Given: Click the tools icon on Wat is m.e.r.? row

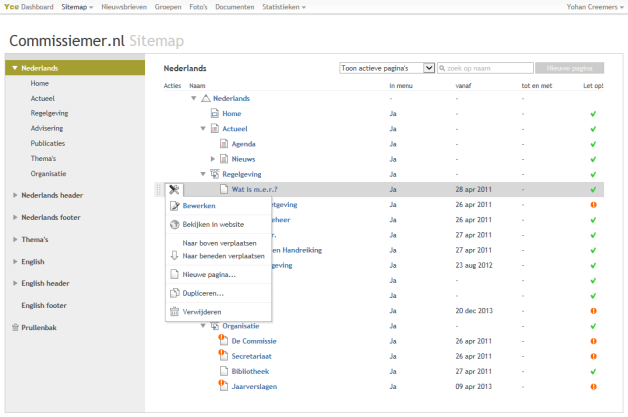Looking at the screenshot, I should point(174,189).
